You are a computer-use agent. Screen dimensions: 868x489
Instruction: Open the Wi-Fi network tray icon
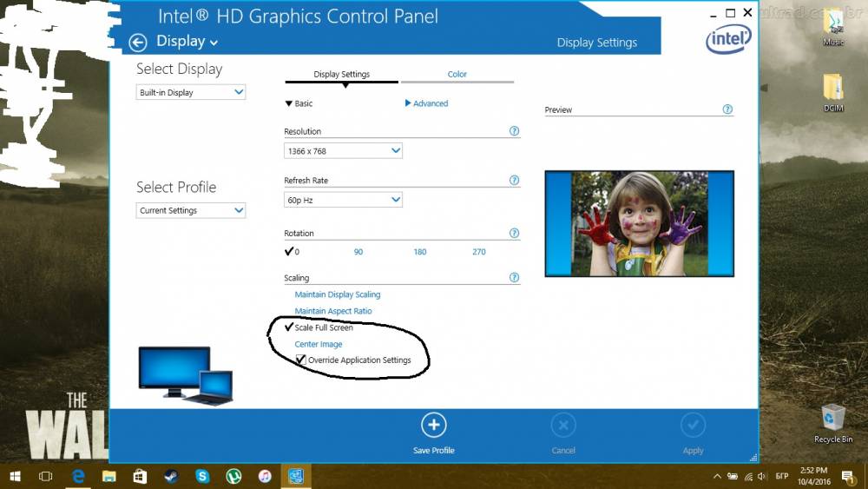point(748,476)
